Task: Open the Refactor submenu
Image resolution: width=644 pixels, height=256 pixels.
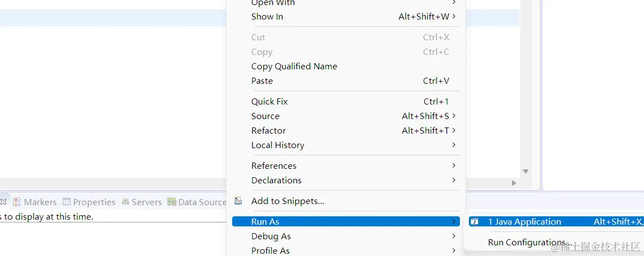Action: 346,130
